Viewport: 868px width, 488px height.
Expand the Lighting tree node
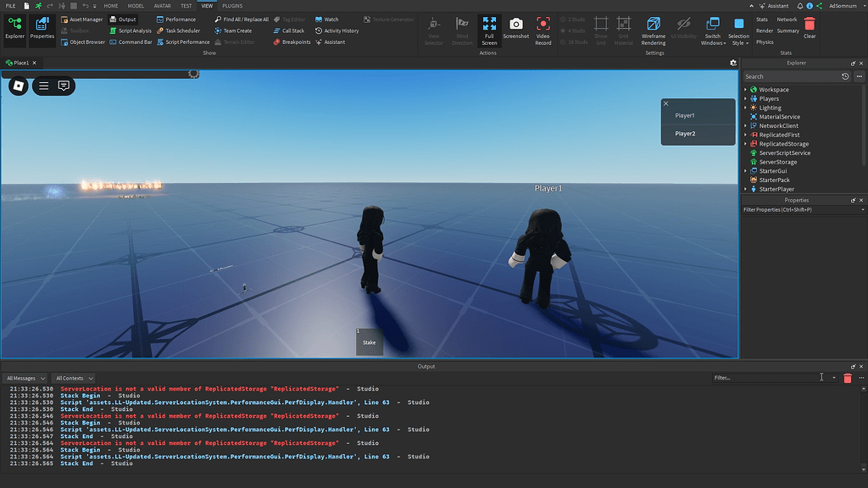pyautogui.click(x=746, y=108)
